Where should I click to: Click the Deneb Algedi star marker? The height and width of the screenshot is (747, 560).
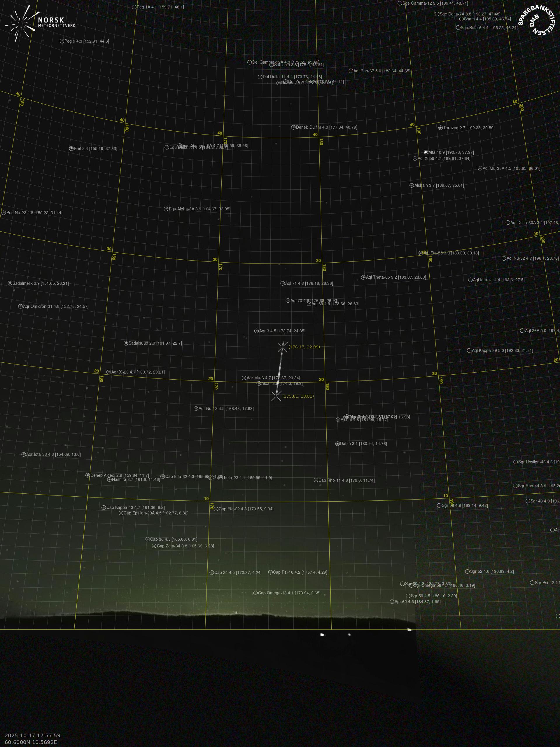88,475
